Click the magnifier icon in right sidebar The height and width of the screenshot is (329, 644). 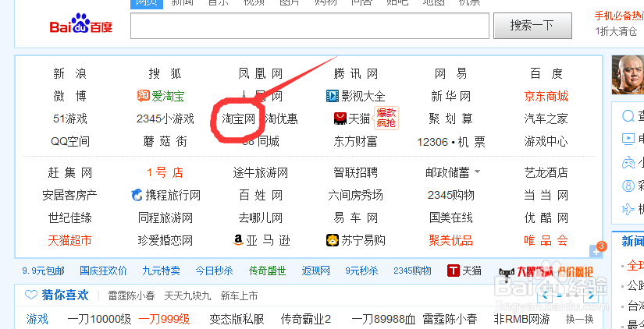(x=628, y=116)
